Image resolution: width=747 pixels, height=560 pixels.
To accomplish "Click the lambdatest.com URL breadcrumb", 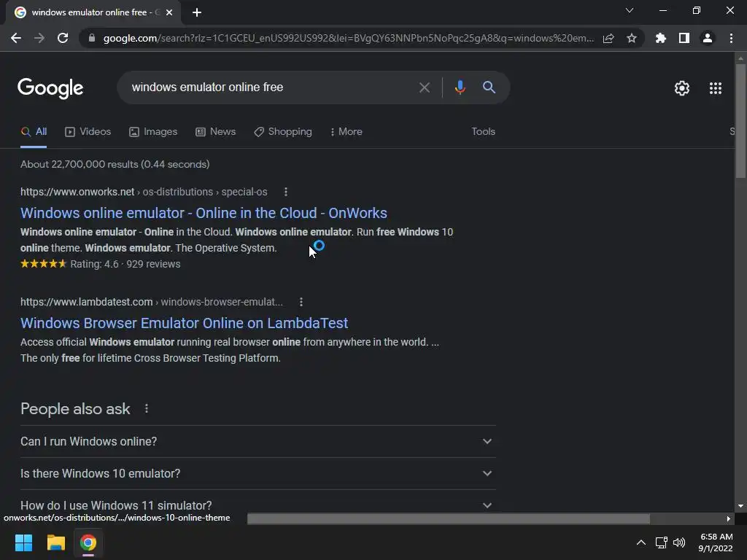I will [x=152, y=302].
